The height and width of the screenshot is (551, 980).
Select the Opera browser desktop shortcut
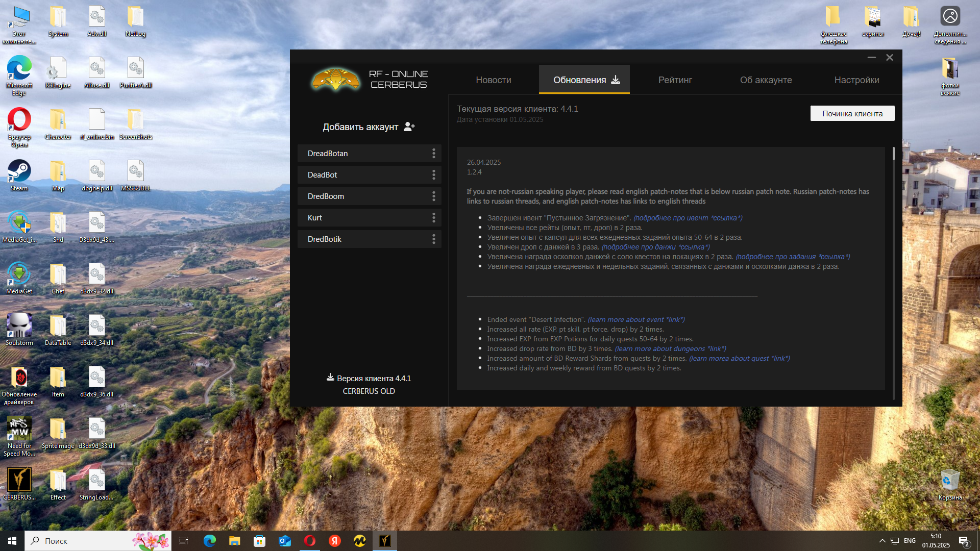coord(19,128)
